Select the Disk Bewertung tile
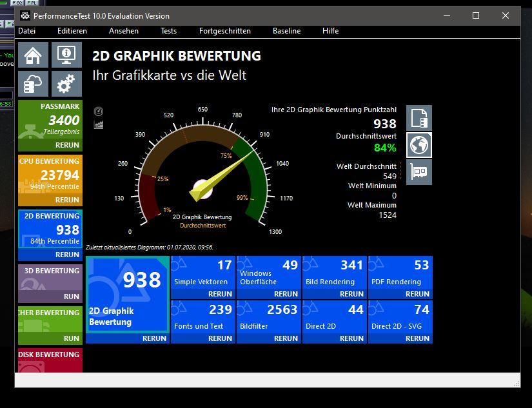 (50, 360)
